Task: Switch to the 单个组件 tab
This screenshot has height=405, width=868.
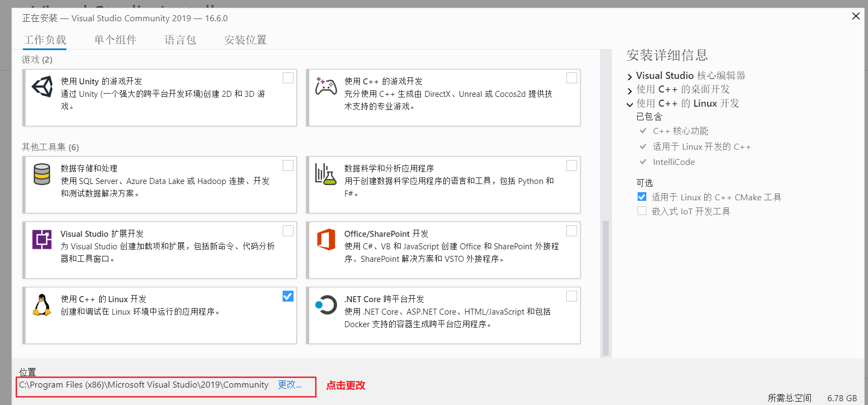Action: pyautogui.click(x=115, y=40)
